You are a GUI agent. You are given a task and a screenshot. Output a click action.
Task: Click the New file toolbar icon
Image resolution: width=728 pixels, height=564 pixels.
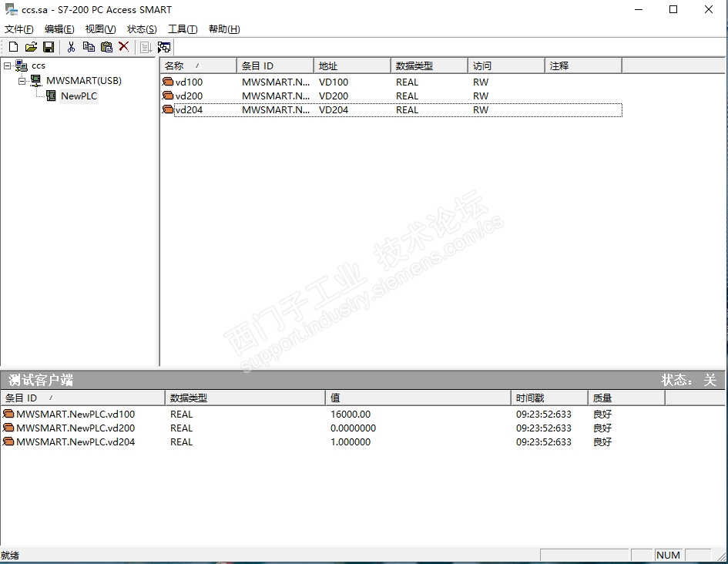pos(13,47)
